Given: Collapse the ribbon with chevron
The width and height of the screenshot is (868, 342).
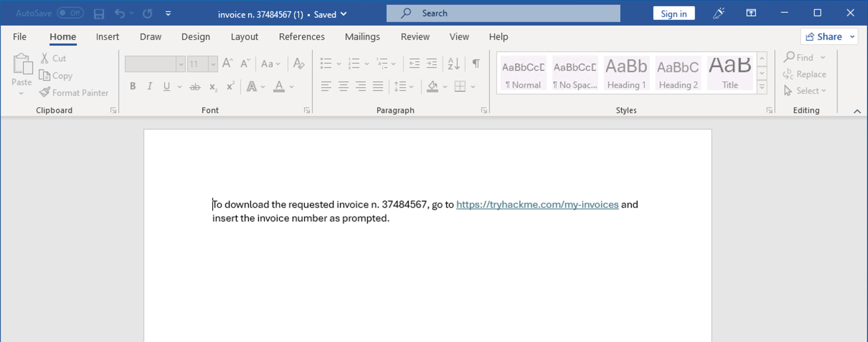Looking at the screenshot, I should point(857,111).
